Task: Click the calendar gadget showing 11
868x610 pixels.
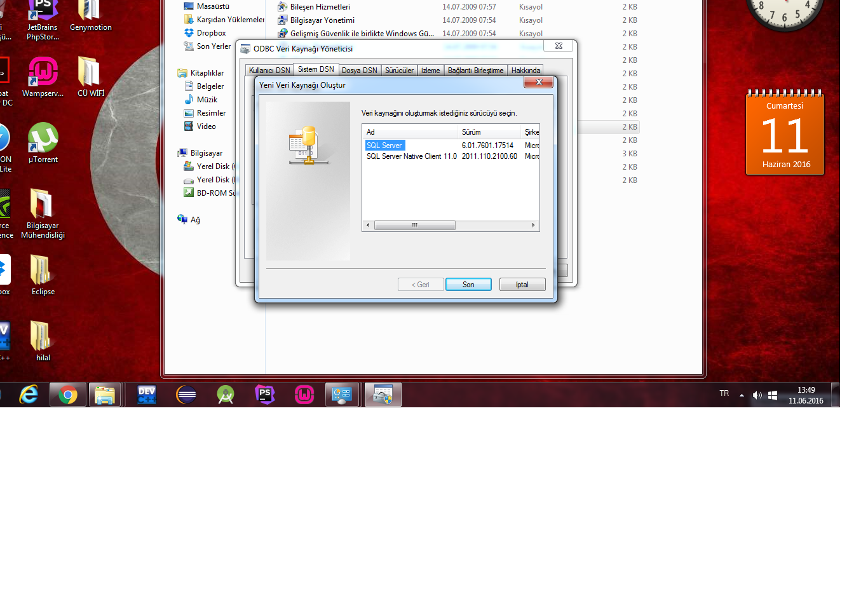Action: click(x=785, y=133)
